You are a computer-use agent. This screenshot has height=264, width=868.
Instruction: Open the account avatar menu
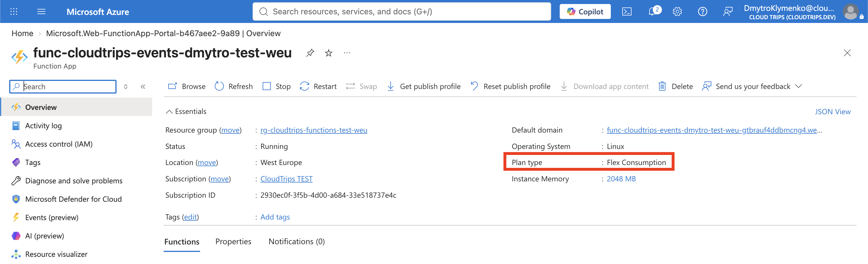point(851,12)
